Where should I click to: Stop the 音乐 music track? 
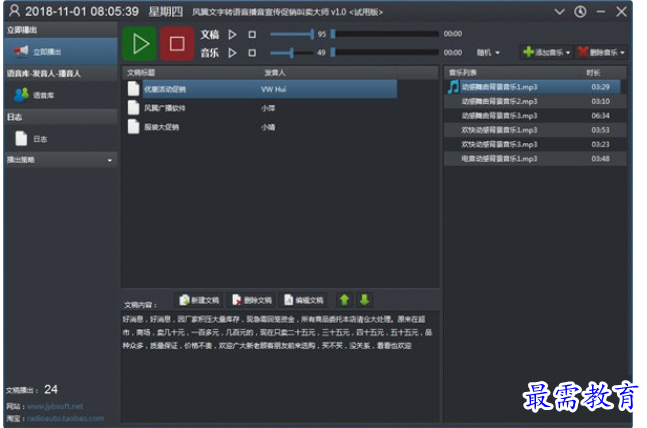click(252, 53)
